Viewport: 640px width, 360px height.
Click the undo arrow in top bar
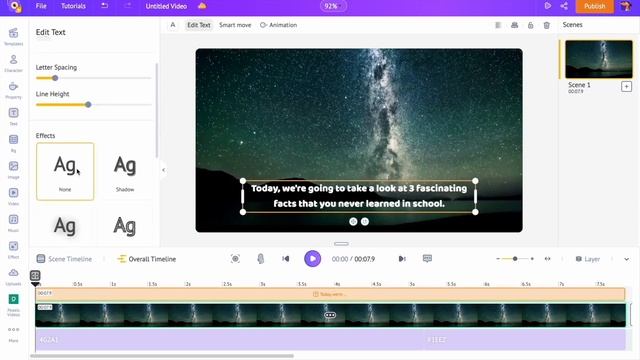104,6
